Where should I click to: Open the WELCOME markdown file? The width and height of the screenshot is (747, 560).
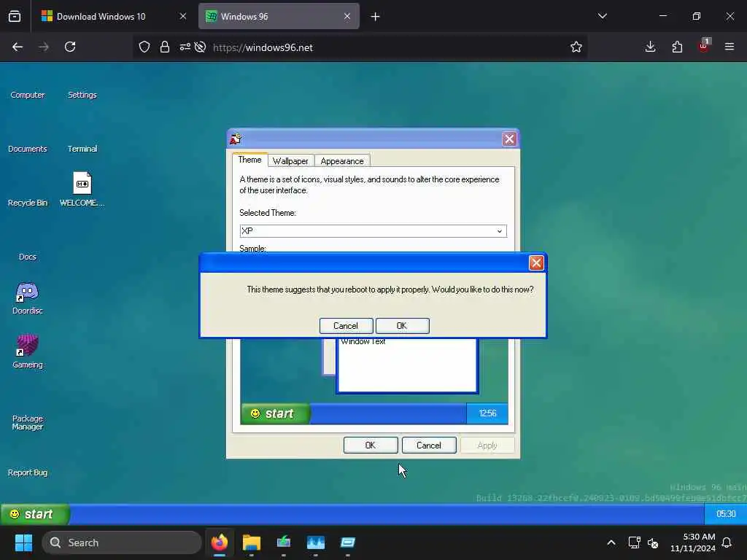point(82,189)
